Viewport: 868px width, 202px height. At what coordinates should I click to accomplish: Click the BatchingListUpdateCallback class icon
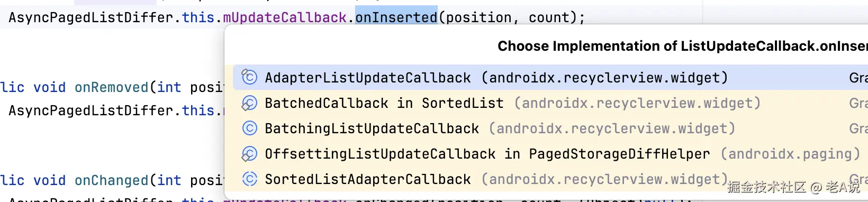pyautogui.click(x=249, y=128)
